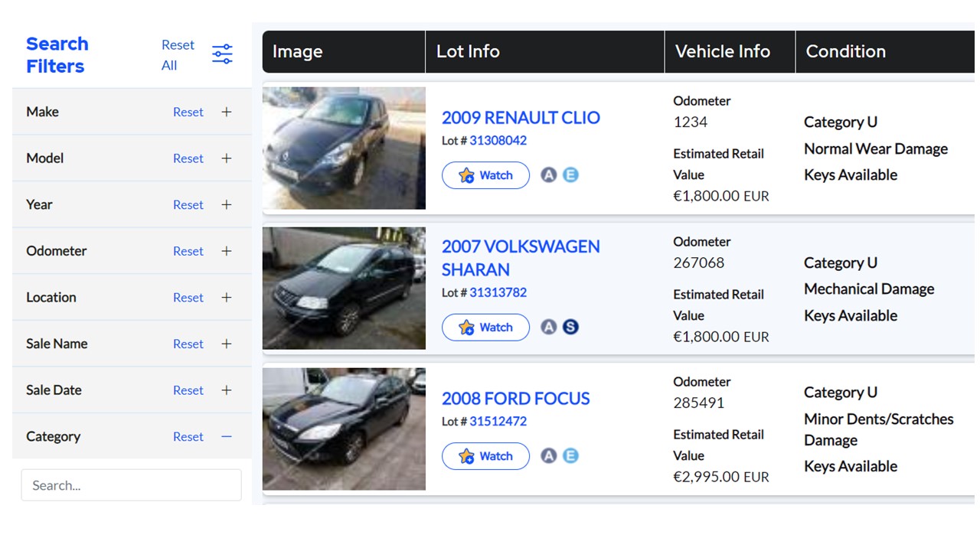Image resolution: width=980 pixels, height=551 pixels.
Task: Watch the 2009 Renault Clio lot
Action: (485, 175)
